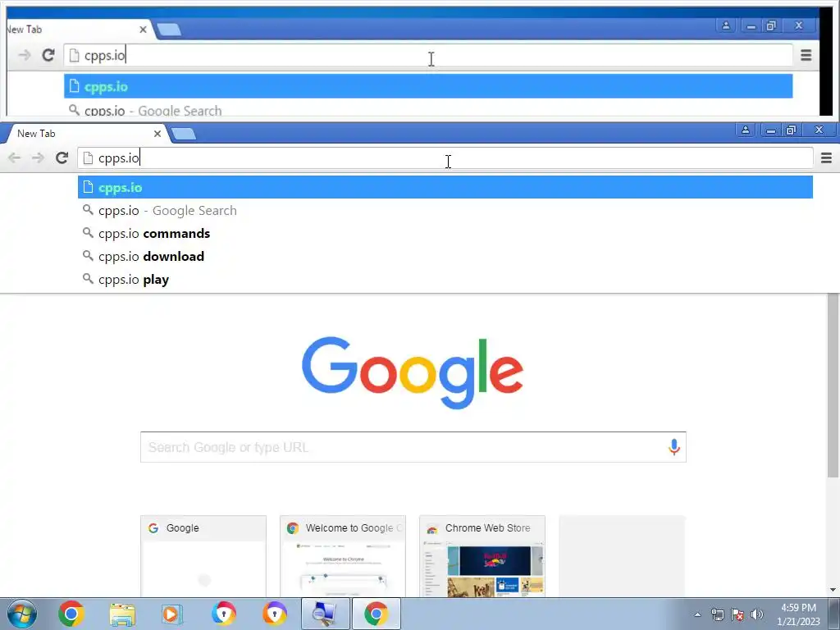Show hidden system tray icons
Image resolution: width=840 pixels, height=630 pixels.
(697, 614)
